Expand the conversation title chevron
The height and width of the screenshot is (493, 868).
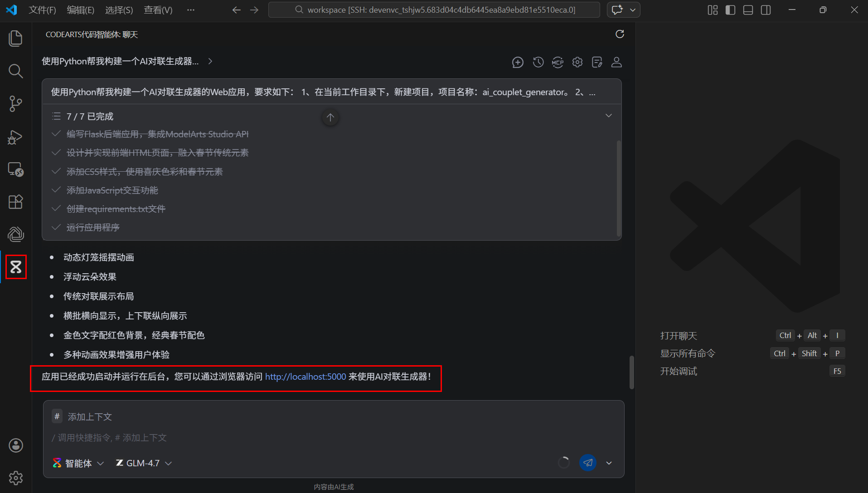point(210,61)
